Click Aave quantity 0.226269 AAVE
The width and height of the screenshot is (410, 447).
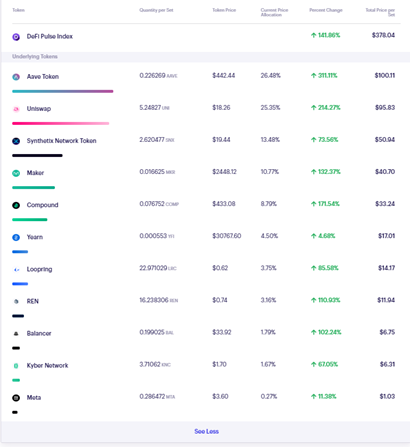[x=158, y=76]
